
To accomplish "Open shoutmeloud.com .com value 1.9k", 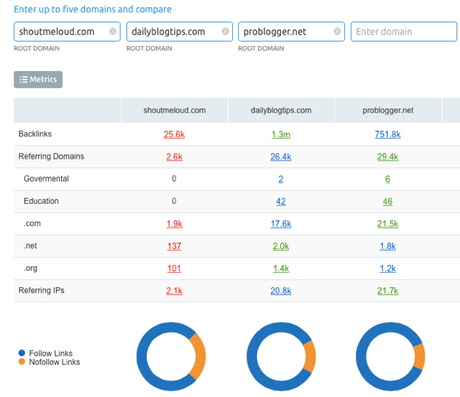I will point(174,224).
